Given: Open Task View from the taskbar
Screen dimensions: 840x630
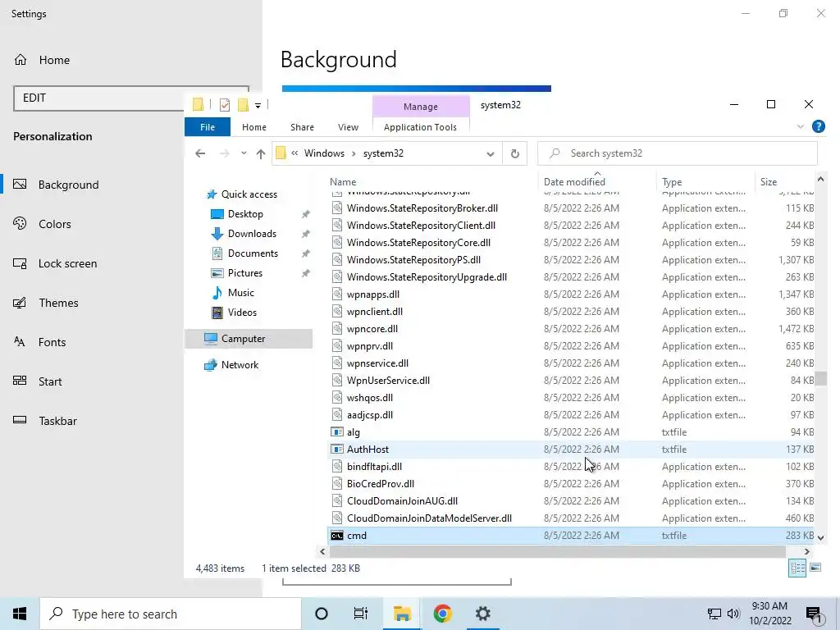Looking at the screenshot, I should pyautogui.click(x=361, y=614).
